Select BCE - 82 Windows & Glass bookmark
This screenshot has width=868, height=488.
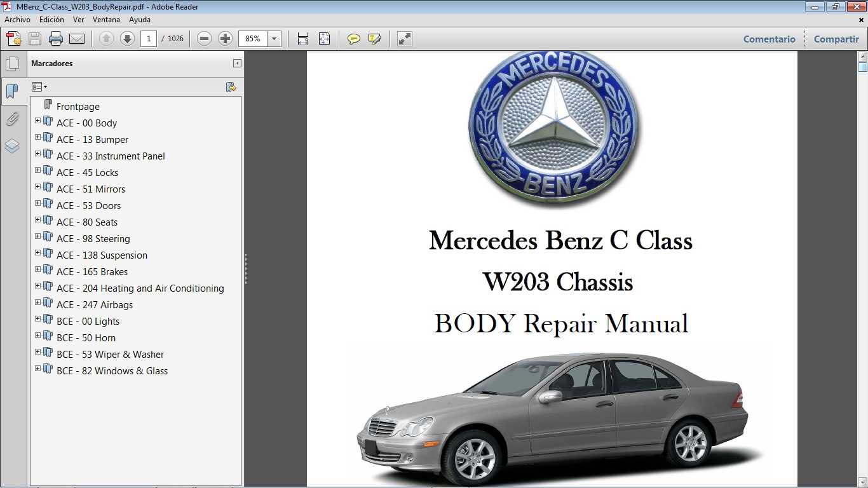click(112, 371)
